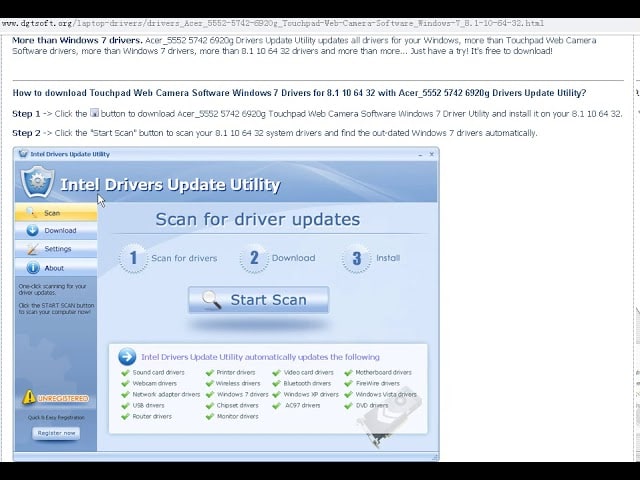Select the Scan sidebar item
Viewport: 640px width, 480px height.
(x=56, y=213)
